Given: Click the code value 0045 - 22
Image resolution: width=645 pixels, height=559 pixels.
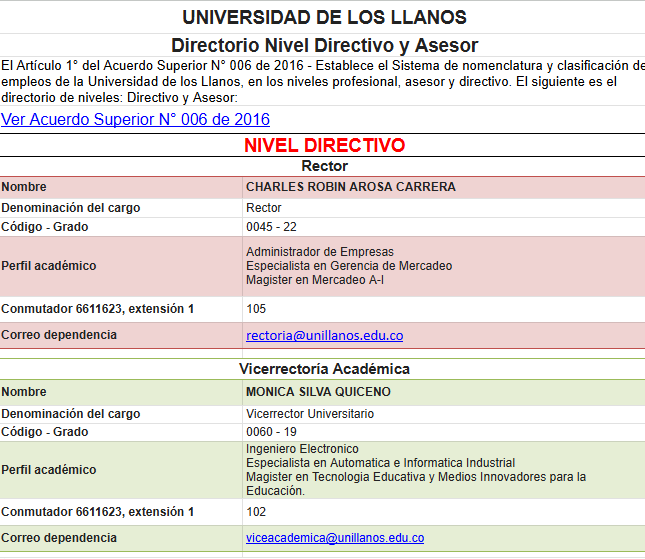Looking at the screenshot, I should click(270, 227).
